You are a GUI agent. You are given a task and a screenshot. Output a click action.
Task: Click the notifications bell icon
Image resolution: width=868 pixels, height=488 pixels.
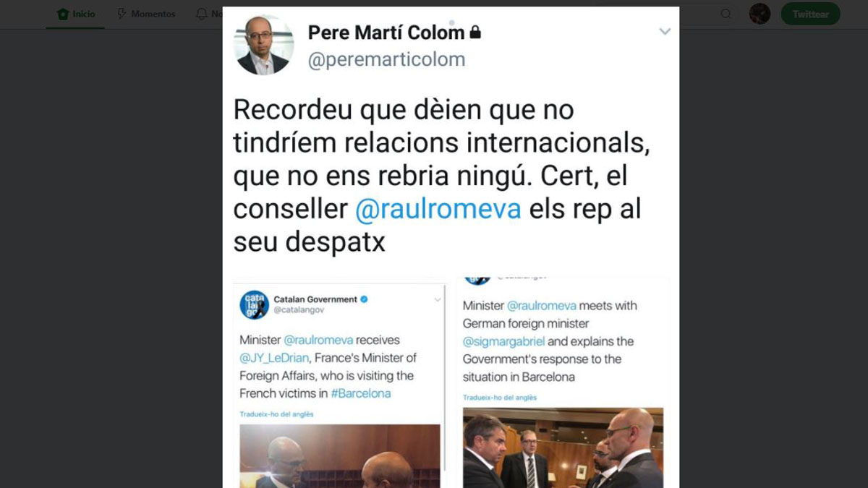tap(202, 14)
